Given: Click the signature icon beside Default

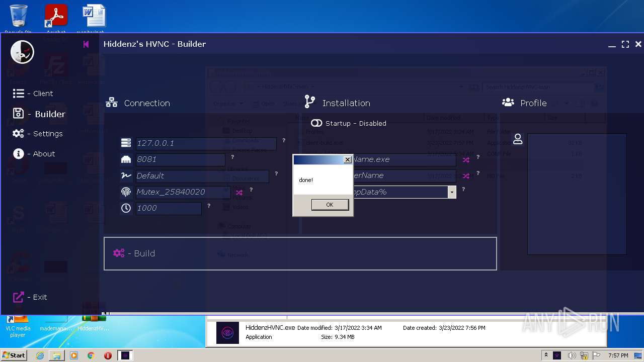Looking at the screenshot, I should (x=126, y=175).
